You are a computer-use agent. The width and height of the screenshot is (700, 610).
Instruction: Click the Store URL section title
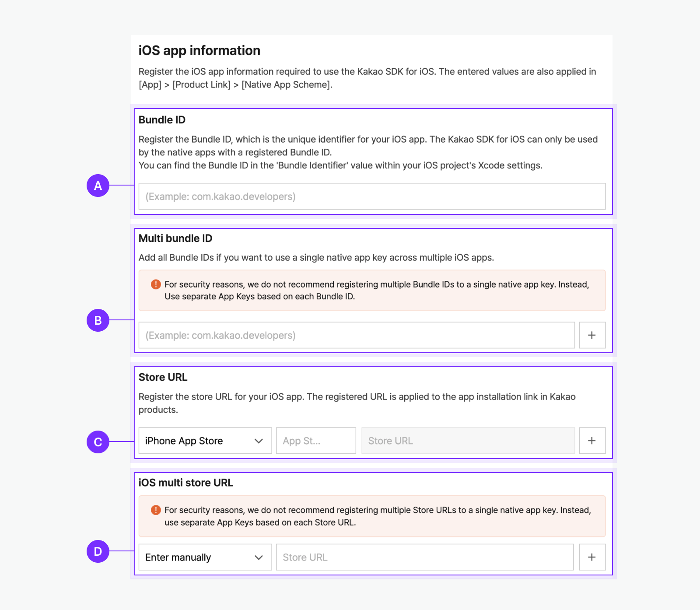coord(163,377)
